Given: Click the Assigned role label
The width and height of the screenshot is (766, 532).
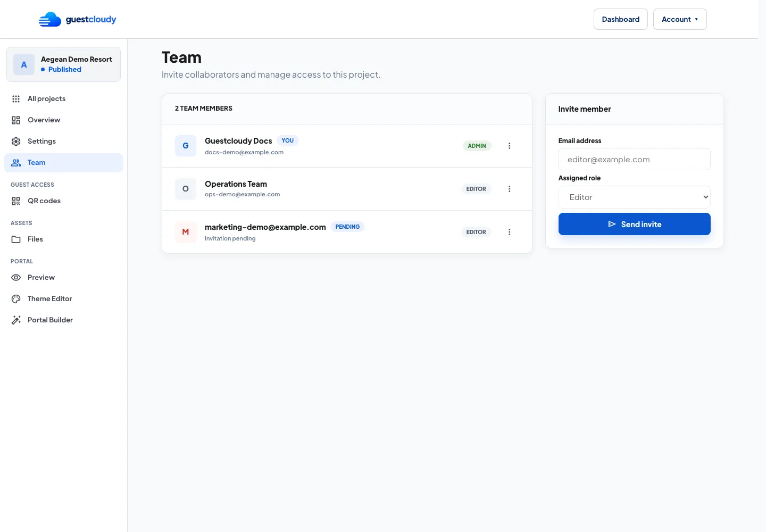Looking at the screenshot, I should (x=579, y=178).
